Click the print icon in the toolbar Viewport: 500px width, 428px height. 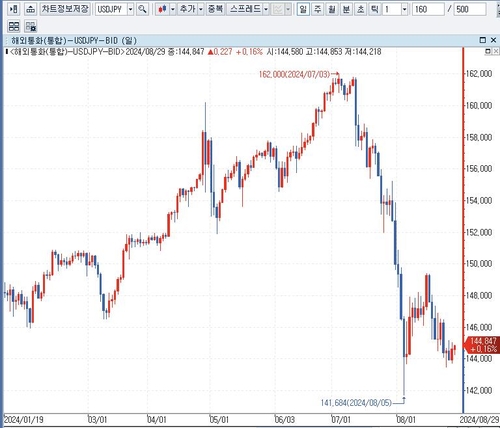coord(30,9)
